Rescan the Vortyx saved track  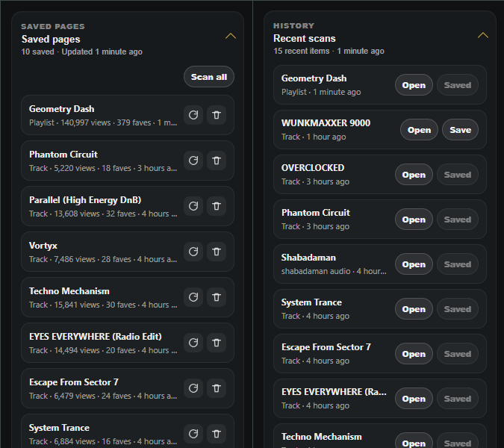pos(193,252)
